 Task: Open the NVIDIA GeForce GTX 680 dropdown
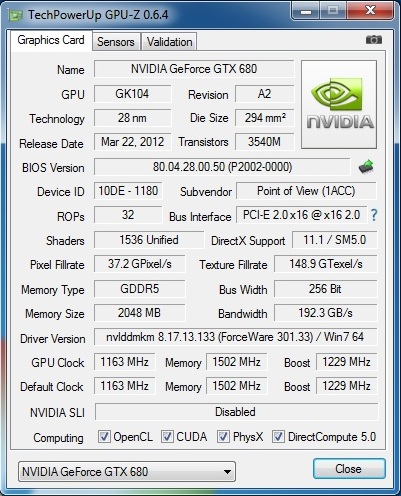coord(127,471)
